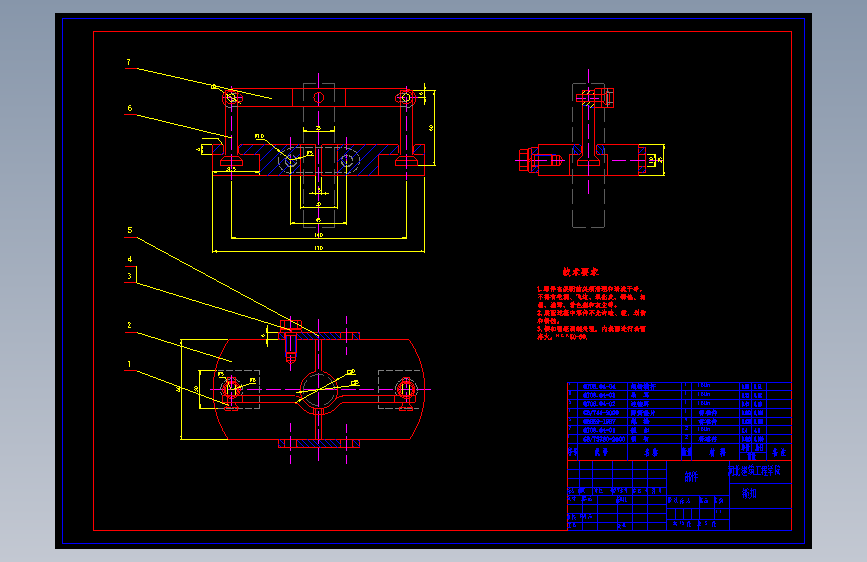Click part balloon number 5
867x562 pixels.
click(x=129, y=230)
